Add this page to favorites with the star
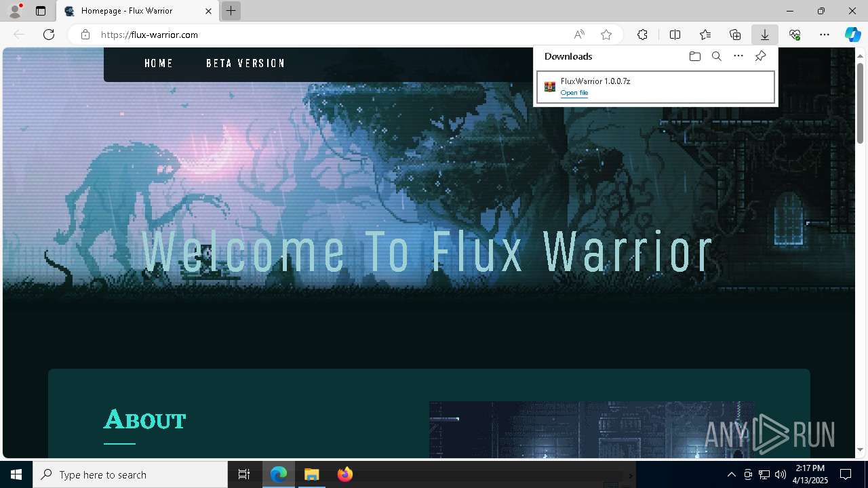 (x=606, y=35)
